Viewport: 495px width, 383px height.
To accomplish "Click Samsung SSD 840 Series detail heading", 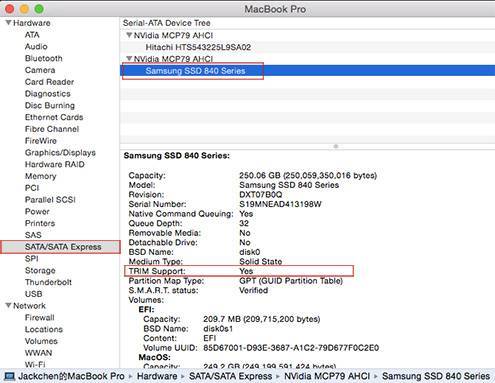I will [x=177, y=156].
